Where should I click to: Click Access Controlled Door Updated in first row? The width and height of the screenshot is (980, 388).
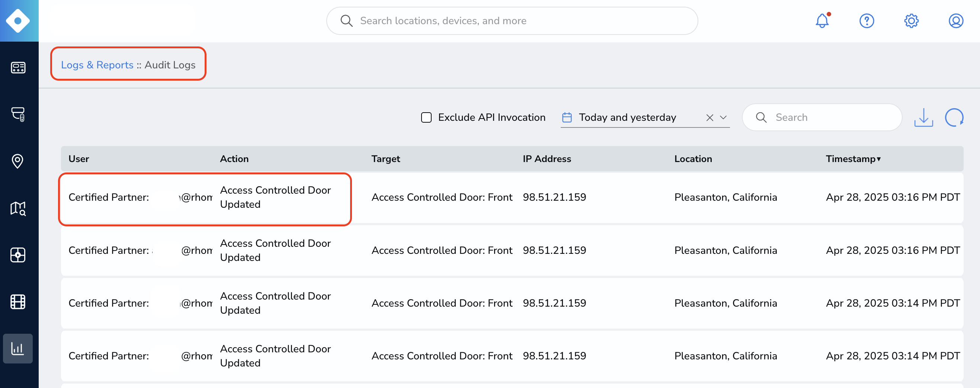tap(275, 197)
